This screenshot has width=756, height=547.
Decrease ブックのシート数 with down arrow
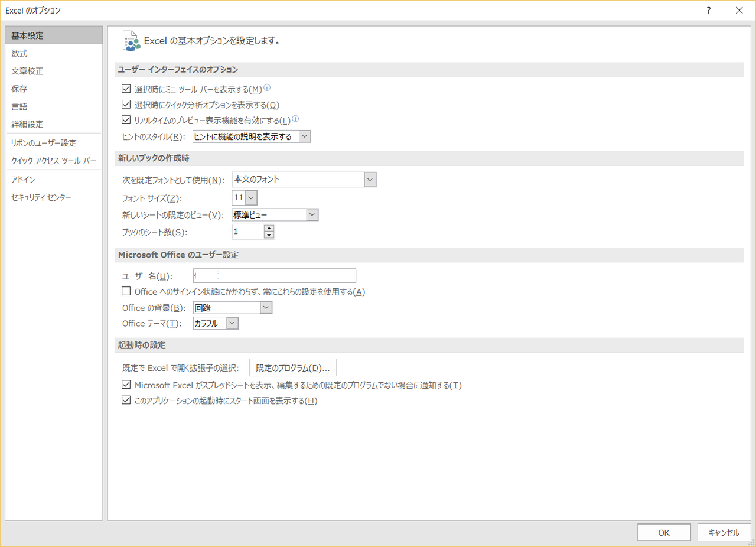tap(269, 235)
